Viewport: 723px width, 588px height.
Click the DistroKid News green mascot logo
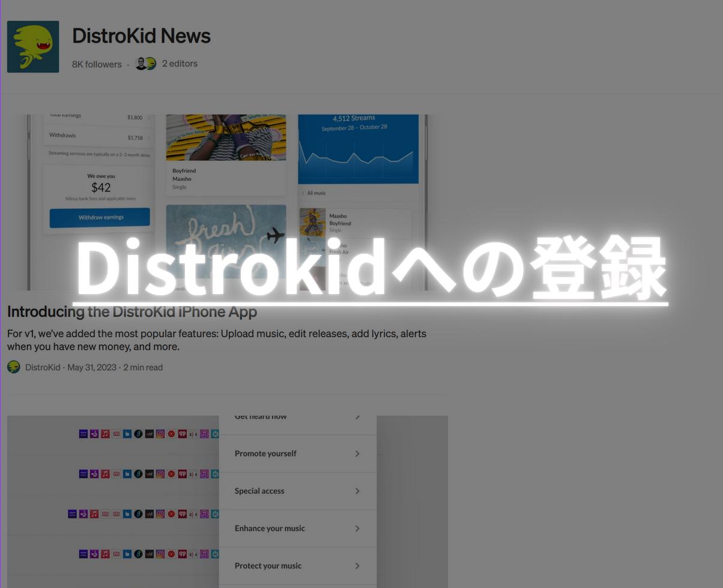coord(33,47)
